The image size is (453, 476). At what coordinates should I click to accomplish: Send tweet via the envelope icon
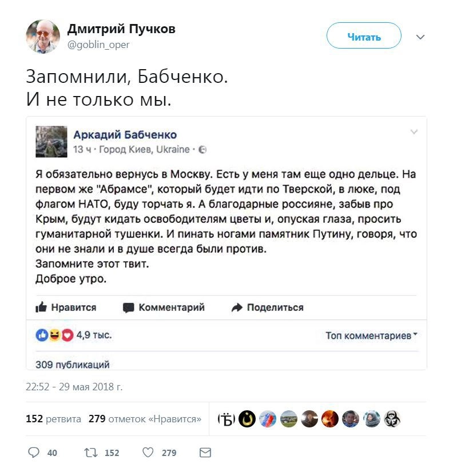(x=205, y=453)
